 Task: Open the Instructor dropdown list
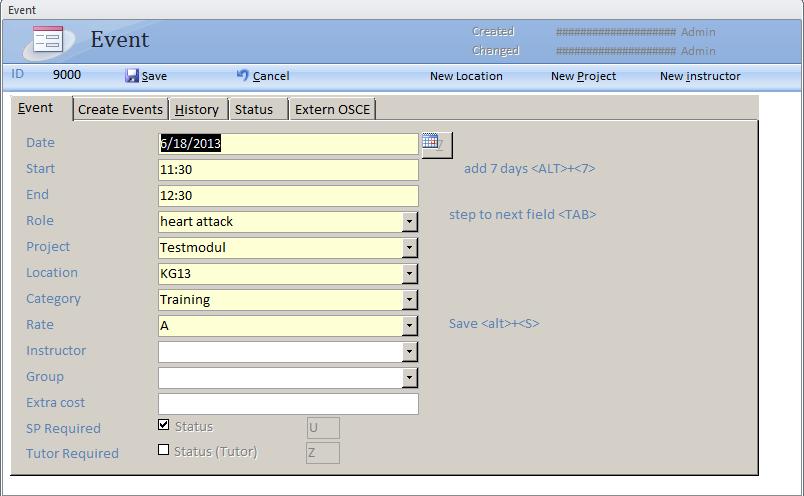409,351
